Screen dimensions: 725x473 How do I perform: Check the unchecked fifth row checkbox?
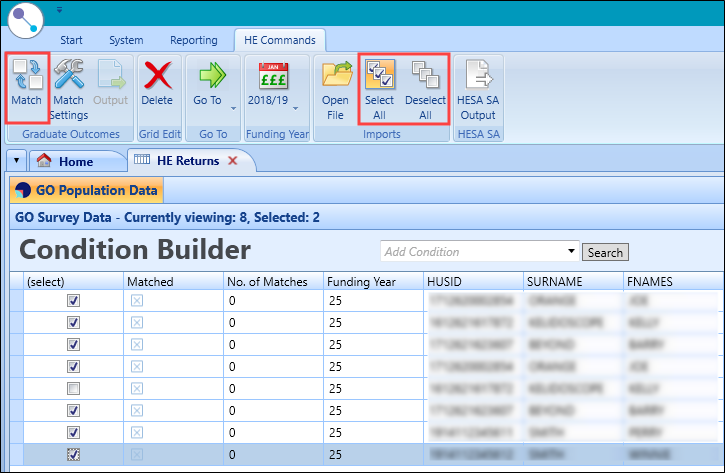coord(73,388)
